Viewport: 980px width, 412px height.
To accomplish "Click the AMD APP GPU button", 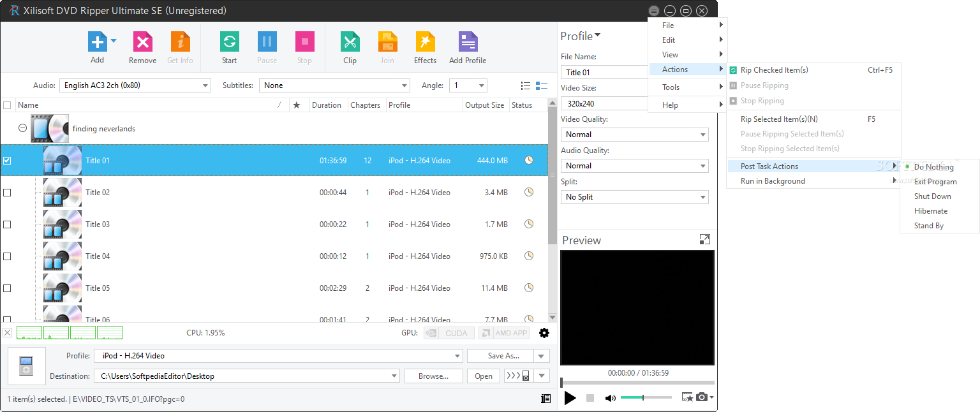I will [x=505, y=333].
